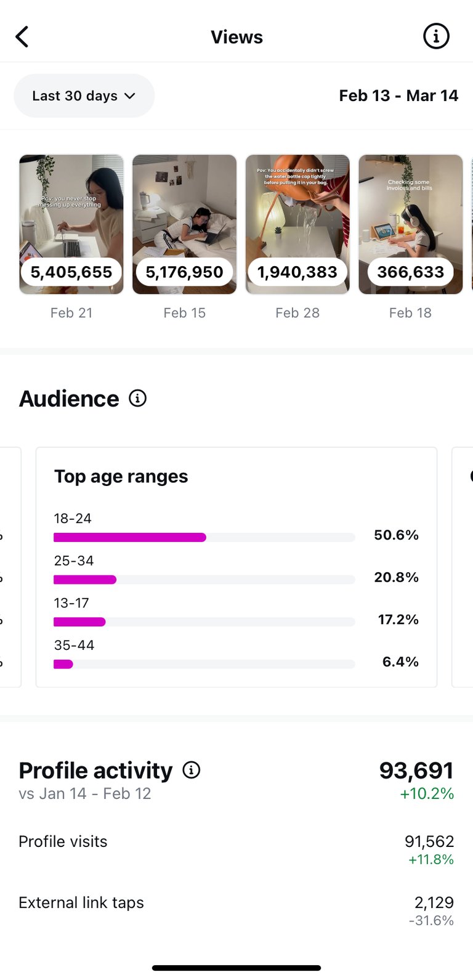The height and width of the screenshot is (980, 473).
Task: Select the 13-17 age bar
Action: tap(204, 622)
